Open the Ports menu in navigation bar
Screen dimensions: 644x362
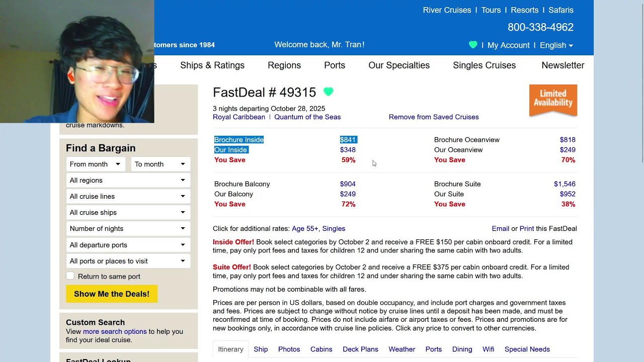[335, 65]
